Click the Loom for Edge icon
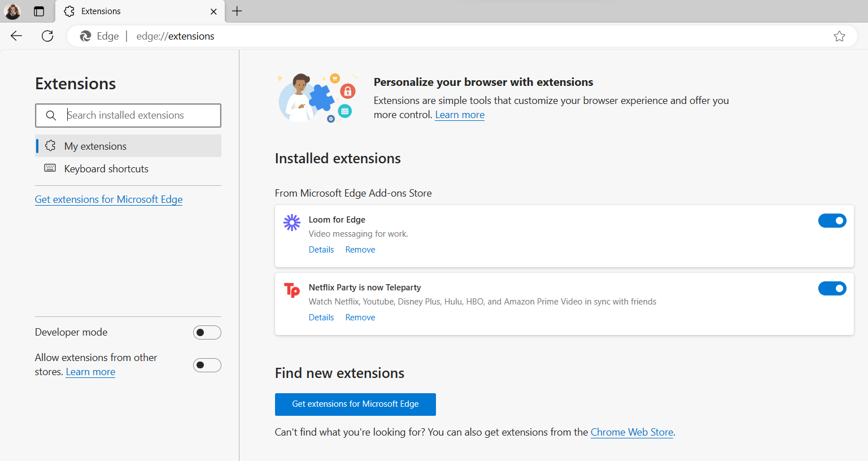The width and height of the screenshot is (868, 461). pyautogui.click(x=292, y=223)
